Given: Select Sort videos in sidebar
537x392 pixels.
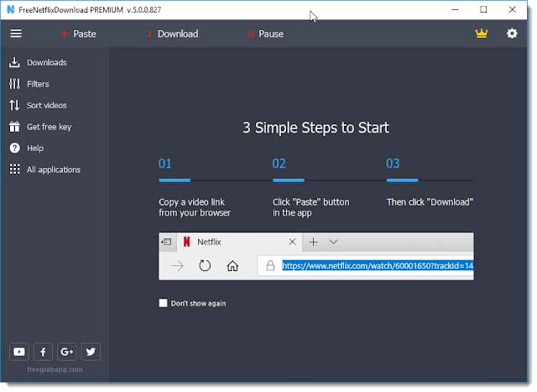Looking at the screenshot, I should pyautogui.click(x=47, y=105).
